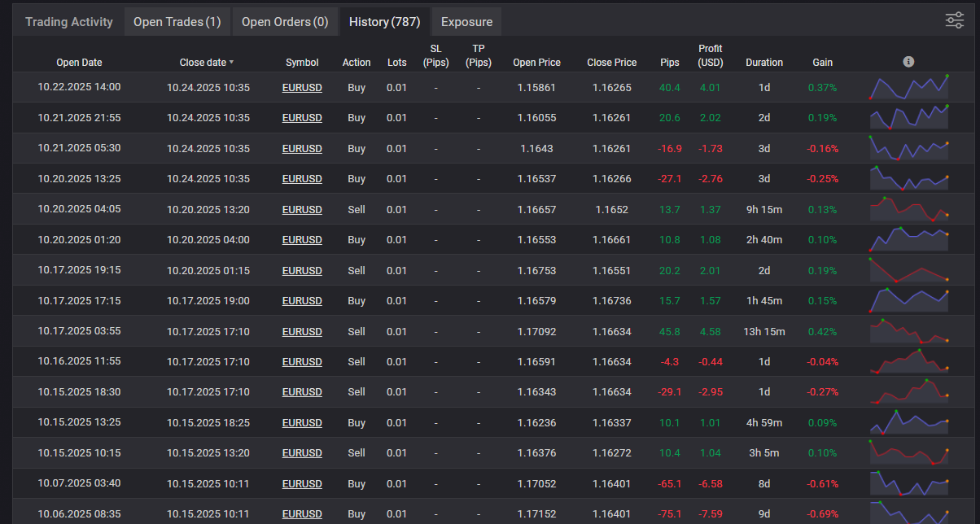Sort table by Profit (USD) header

tap(710, 55)
